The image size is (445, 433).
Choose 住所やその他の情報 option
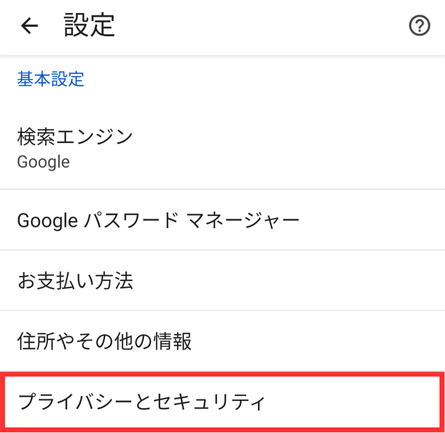[222, 341]
